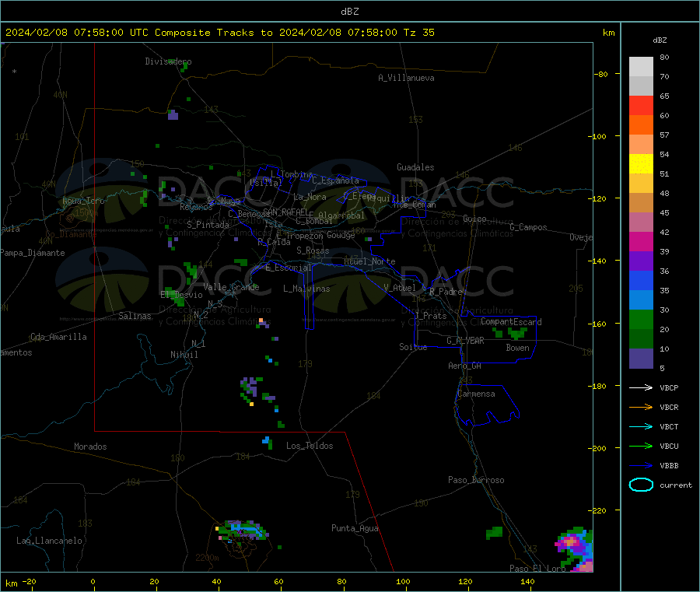This screenshot has height=592, width=700.
Task: Click the 'Carmensa' map label
Action: (476, 394)
